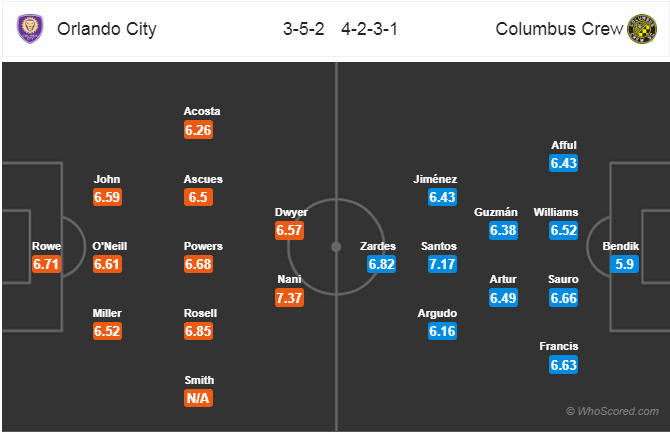The image size is (670, 432).
Task: Open the Columbus Crew team name link
Action: [x=559, y=29]
